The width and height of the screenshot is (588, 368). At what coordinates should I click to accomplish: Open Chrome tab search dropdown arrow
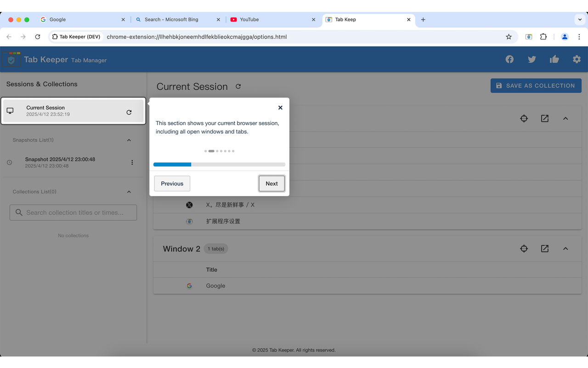[x=580, y=20]
